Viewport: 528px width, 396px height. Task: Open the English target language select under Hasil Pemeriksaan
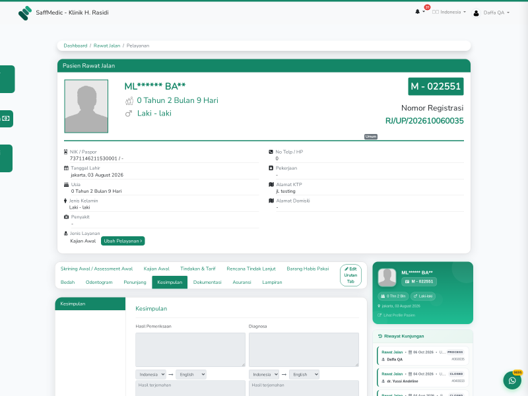(191, 374)
